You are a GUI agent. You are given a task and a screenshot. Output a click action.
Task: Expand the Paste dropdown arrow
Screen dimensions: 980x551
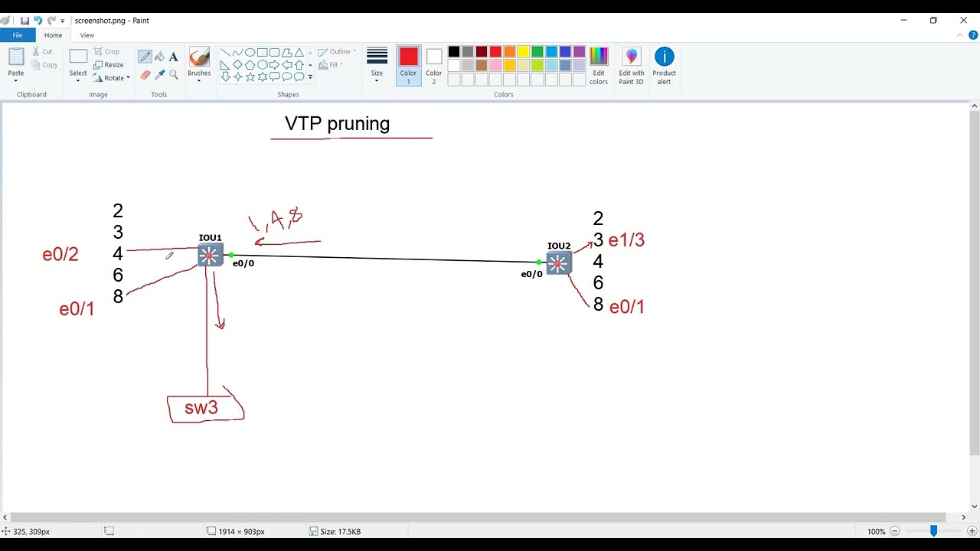click(16, 80)
